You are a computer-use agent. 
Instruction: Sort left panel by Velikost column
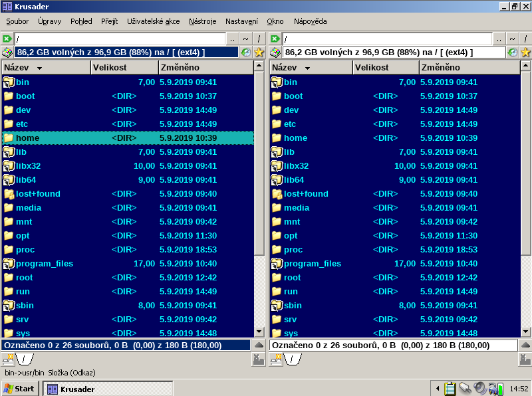coord(125,68)
